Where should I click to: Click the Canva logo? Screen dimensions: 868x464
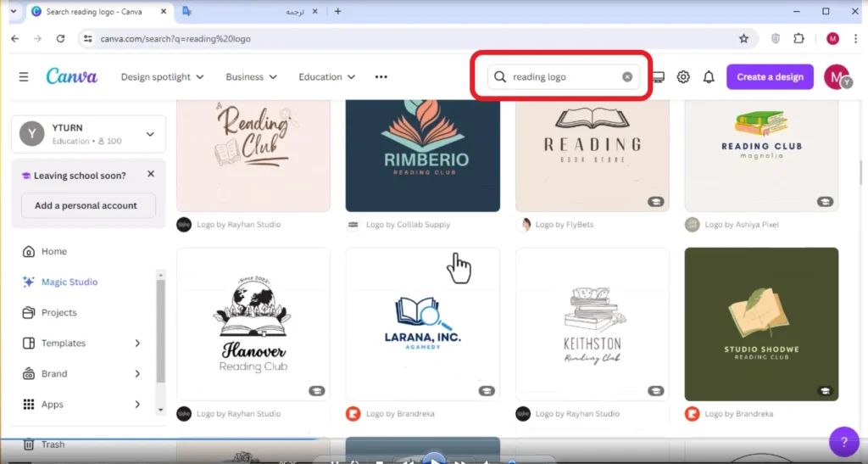pyautogui.click(x=71, y=76)
